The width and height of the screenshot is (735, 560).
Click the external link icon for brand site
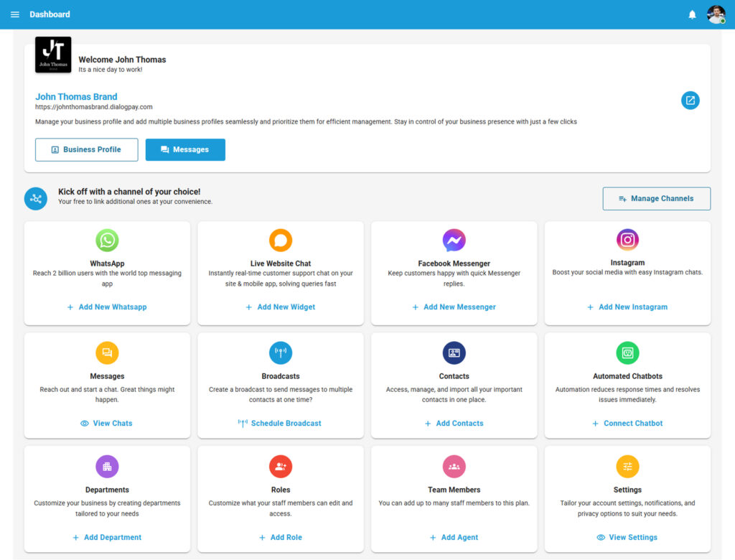click(x=690, y=101)
